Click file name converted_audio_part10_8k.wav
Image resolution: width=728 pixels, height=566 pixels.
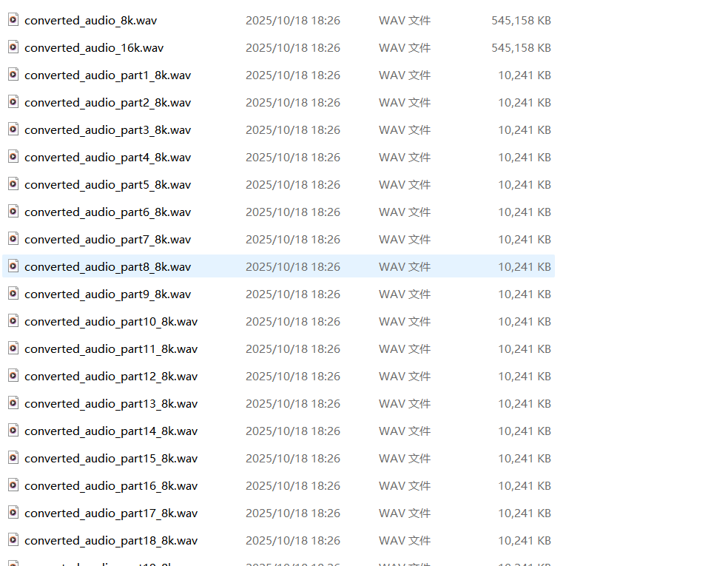click(x=111, y=322)
